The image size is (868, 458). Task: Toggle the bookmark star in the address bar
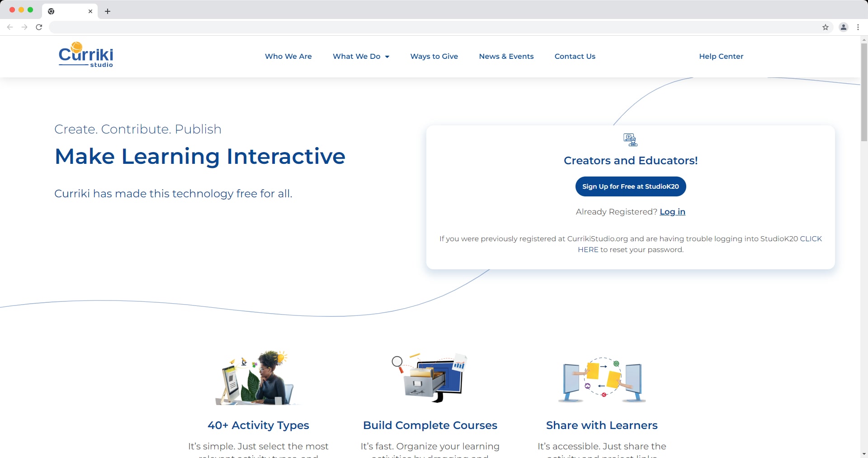point(826,27)
